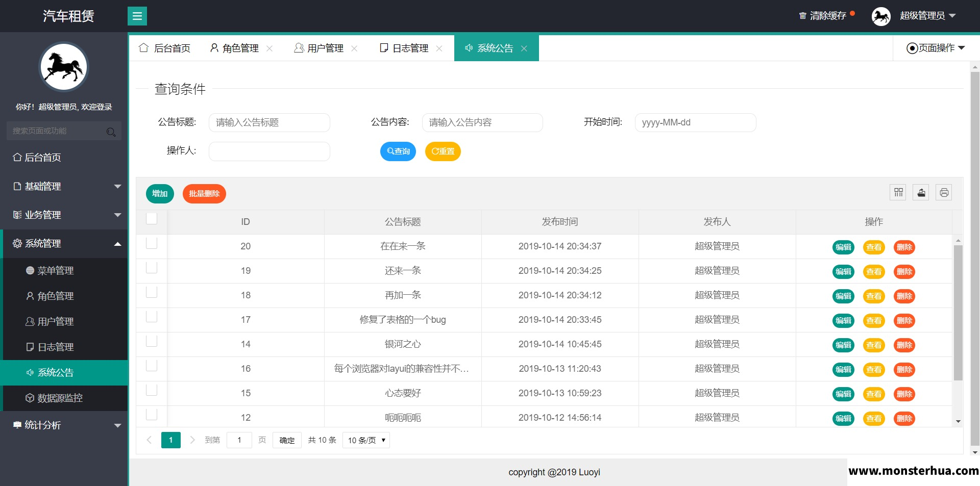The height and width of the screenshot is (486, 980).
Task: Go to previous page arrow in pagination
Action: 149,440
